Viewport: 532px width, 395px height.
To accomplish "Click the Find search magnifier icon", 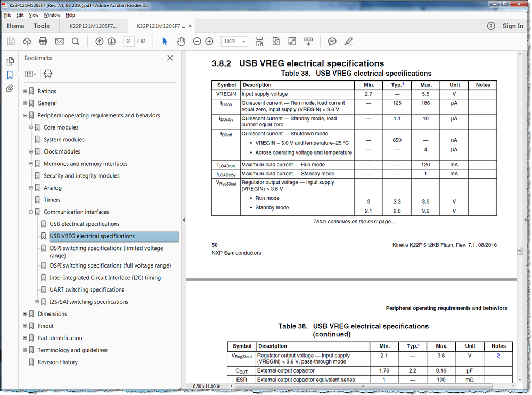I will (75, 41).
